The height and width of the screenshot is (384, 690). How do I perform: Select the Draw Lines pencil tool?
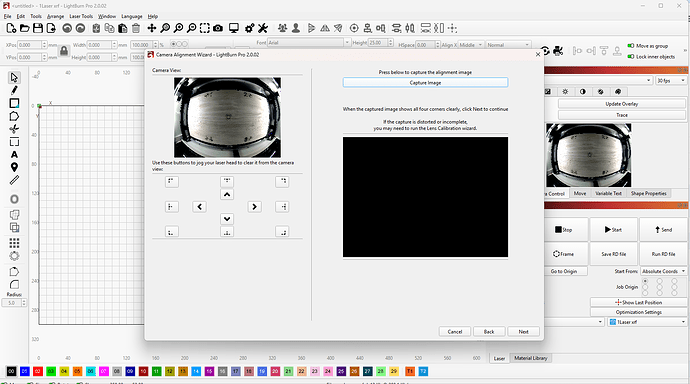point(14,90)
